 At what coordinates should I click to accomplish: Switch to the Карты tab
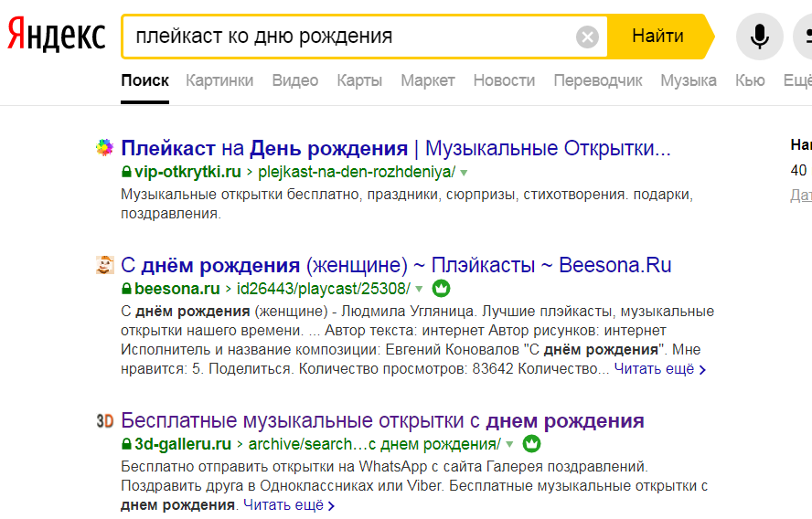pos(359,80)
